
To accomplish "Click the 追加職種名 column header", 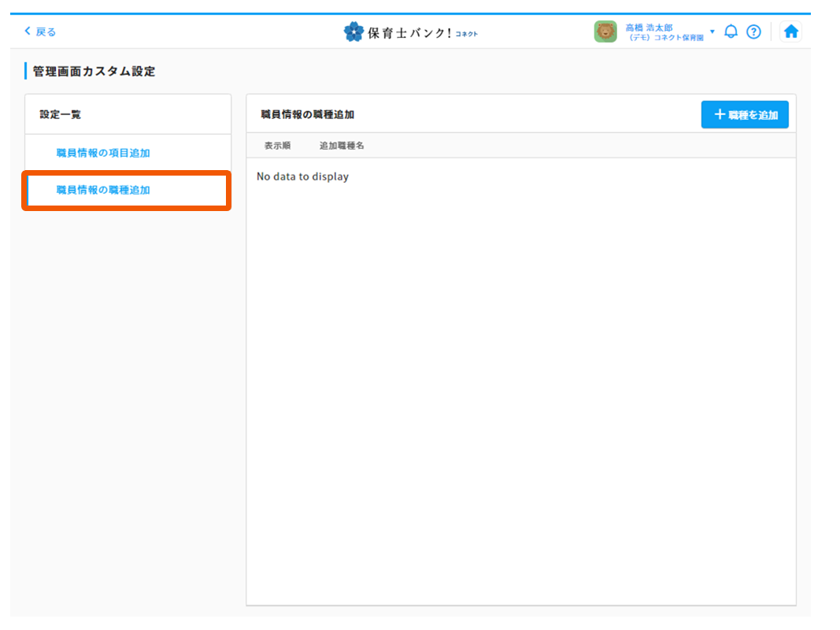I will pyautogui.click(x=342, y=146).
